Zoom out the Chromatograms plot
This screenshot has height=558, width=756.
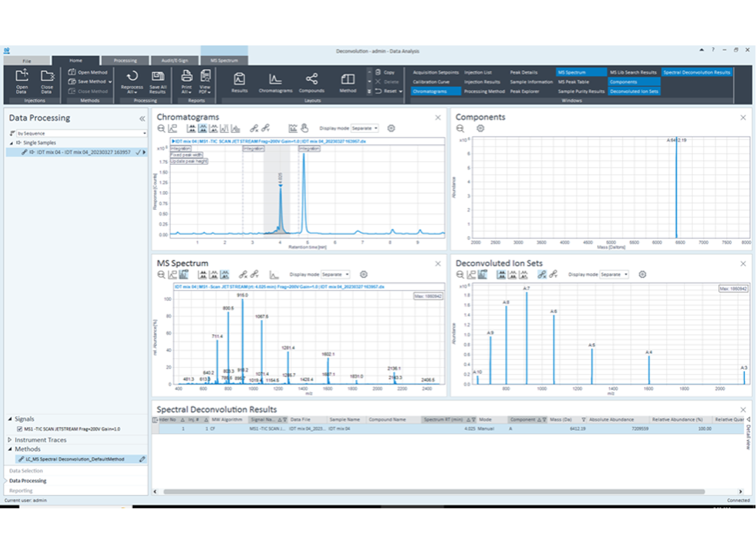tap(162, 128)
